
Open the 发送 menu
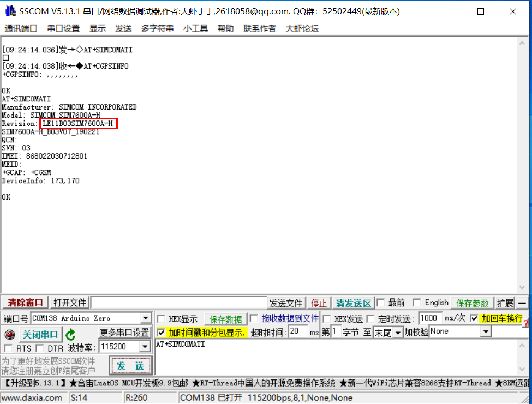(x=123, y=28)
